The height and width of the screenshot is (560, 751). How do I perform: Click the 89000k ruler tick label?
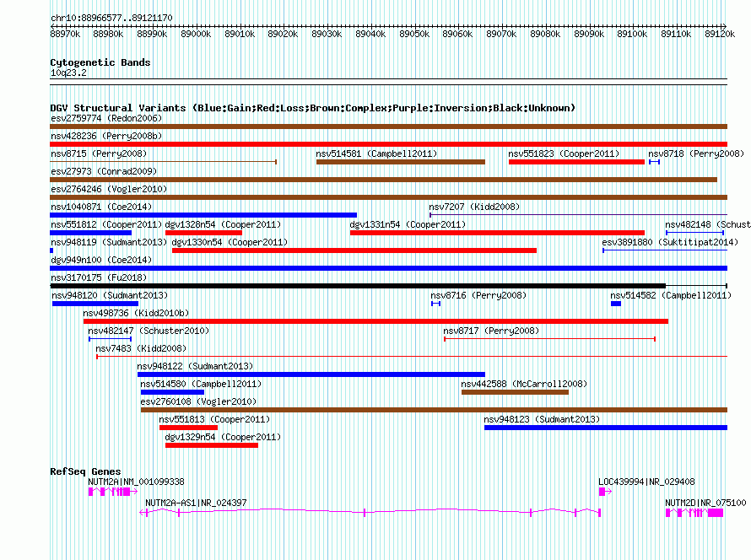click(196, 34)
